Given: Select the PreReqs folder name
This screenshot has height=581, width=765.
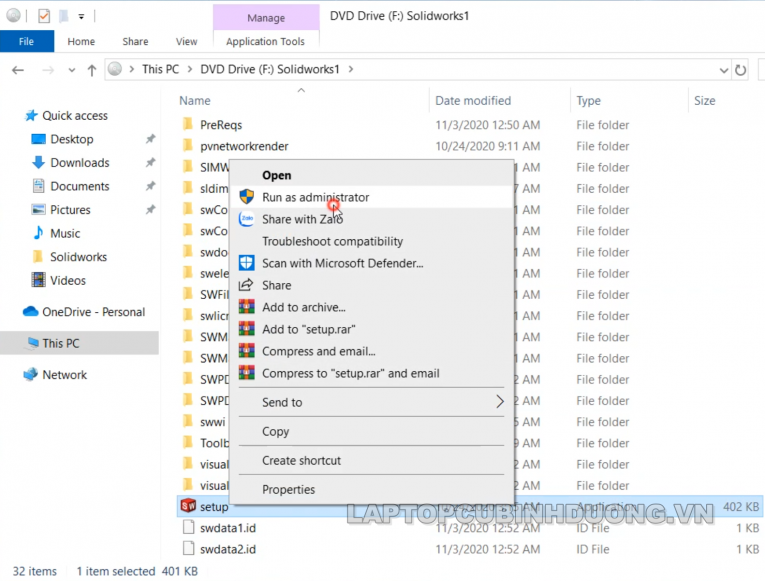Looking at the screenshot, I should pyautogui.click(x=221, y=125).
